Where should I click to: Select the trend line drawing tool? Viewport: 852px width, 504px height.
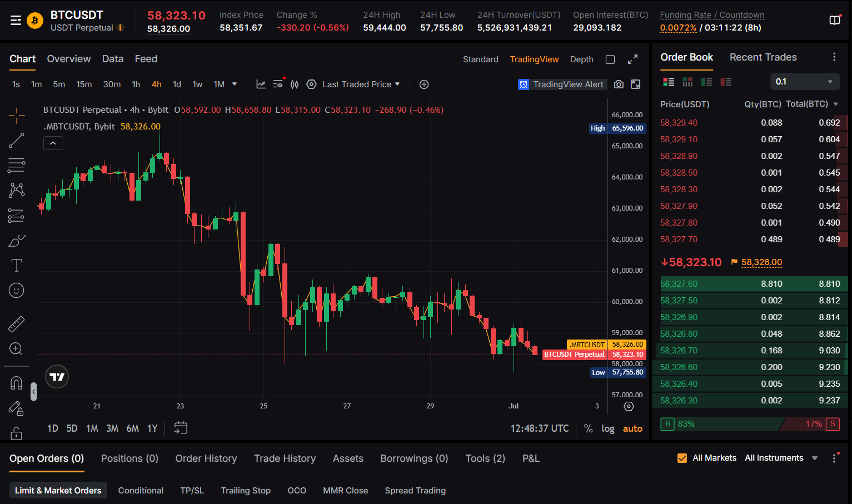click(x=17, y=141)
